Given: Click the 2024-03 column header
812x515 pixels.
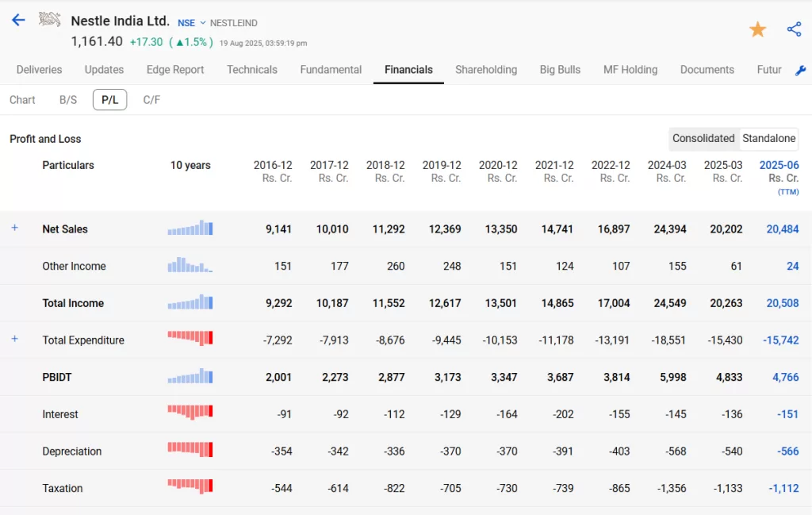Looking at the screenshot, I should pos(667,171).
